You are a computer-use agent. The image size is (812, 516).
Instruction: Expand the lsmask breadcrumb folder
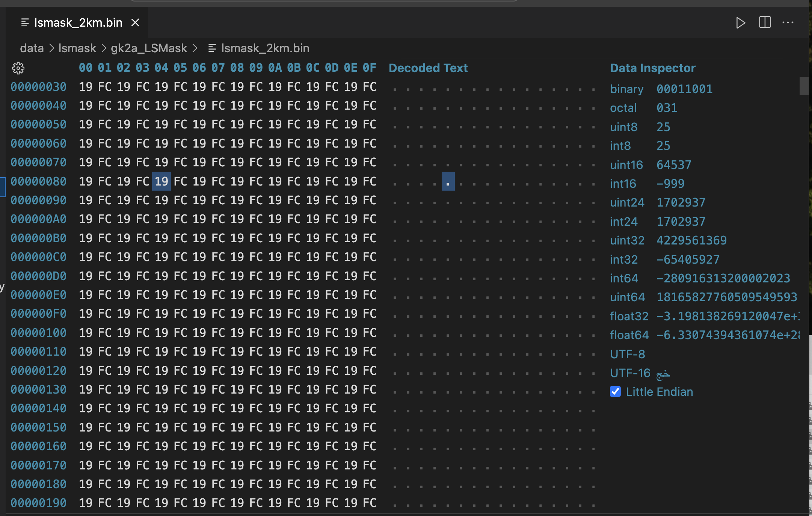[77, 48]
